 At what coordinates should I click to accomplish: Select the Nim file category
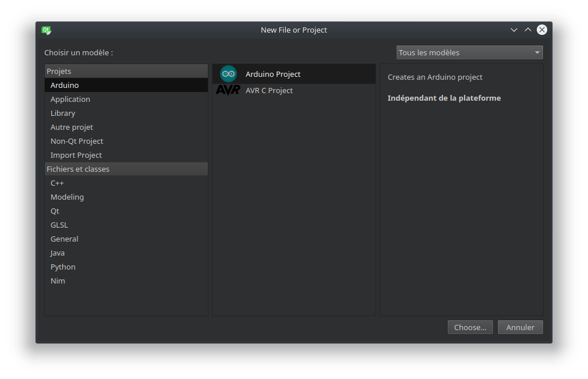[x=126, y=281]
